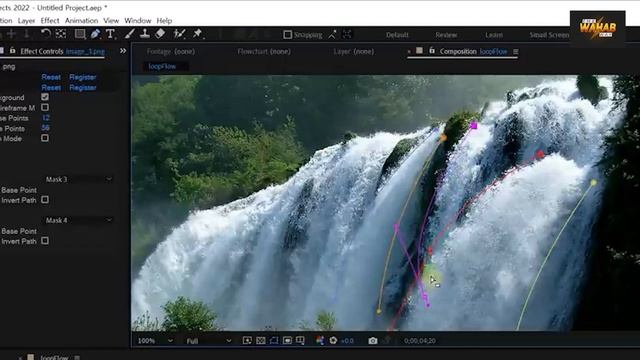Screen dimensions: 640x360
Task: Open the Layer menu
Action: (26, 20)
